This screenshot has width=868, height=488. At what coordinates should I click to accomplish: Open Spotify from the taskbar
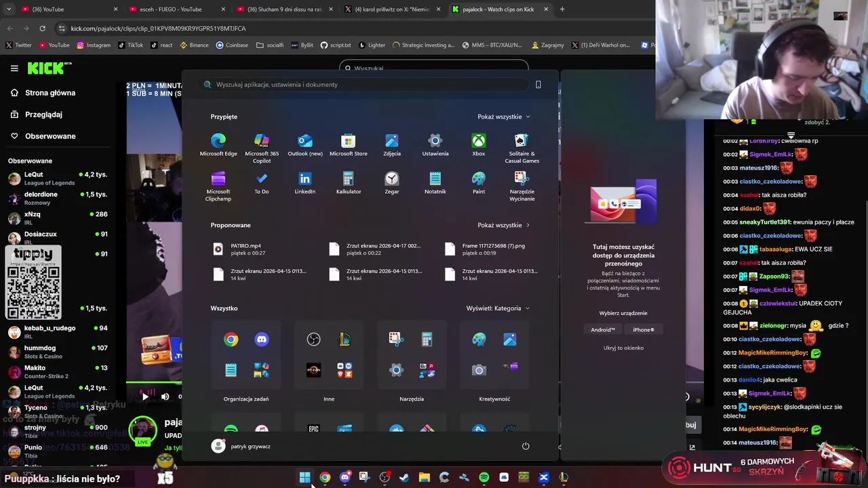tap(484, 478)
